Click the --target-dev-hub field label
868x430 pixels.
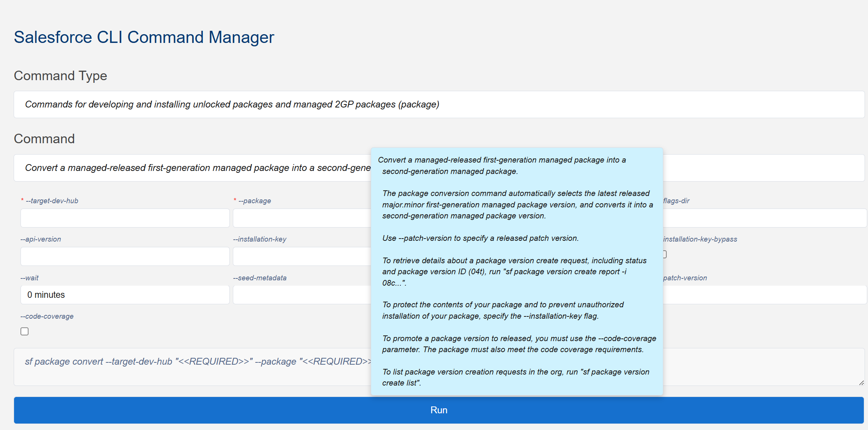click(52, 201)
